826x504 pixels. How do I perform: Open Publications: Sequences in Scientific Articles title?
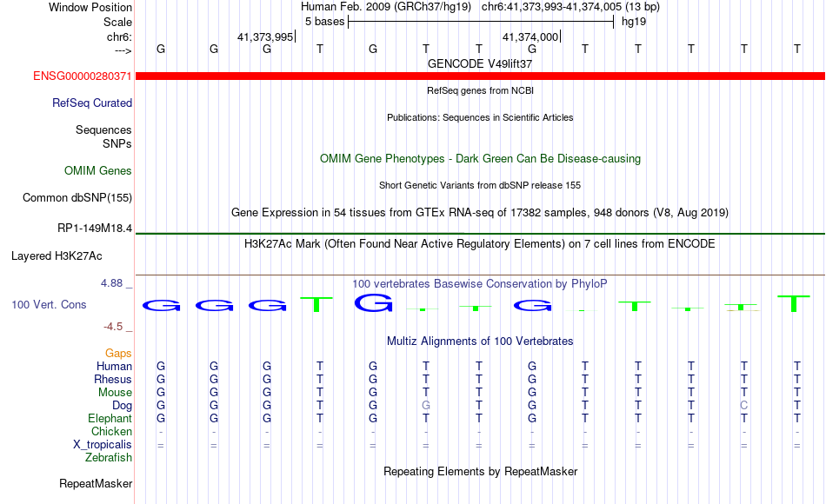[x=480, y=117]
